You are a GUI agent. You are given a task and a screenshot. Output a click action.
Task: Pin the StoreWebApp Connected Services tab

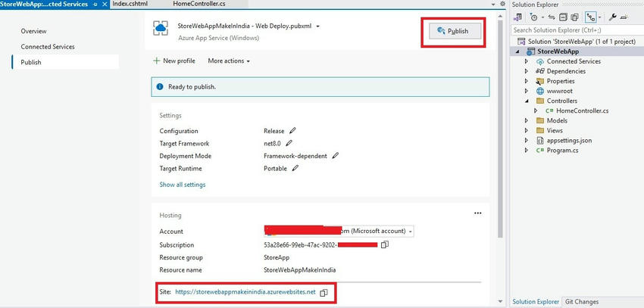95,4
